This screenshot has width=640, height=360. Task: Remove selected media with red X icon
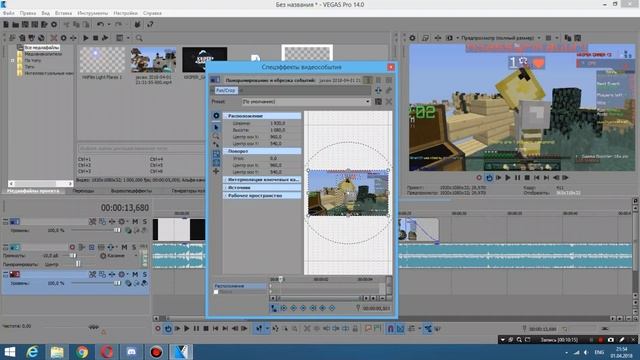(x=53, y=38)
